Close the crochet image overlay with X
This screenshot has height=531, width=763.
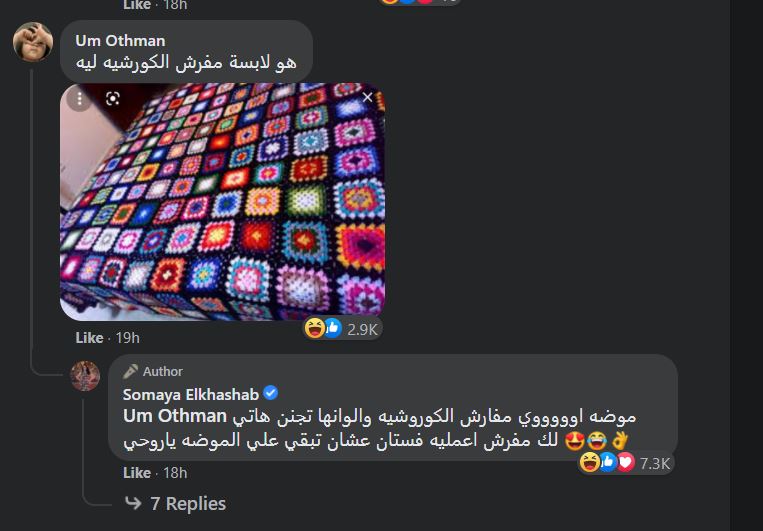pos(367,97)
